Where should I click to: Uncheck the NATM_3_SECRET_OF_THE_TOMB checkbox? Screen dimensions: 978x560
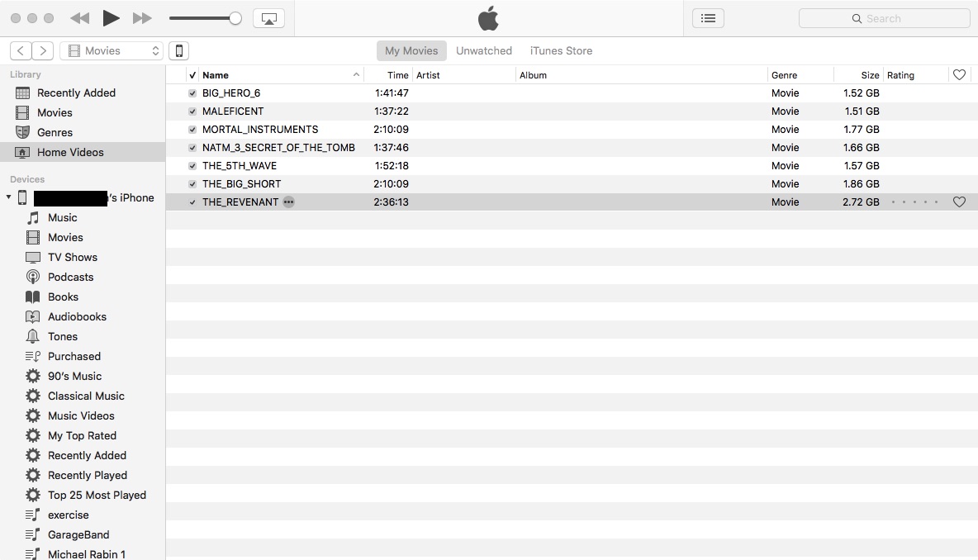pos(192,148)
